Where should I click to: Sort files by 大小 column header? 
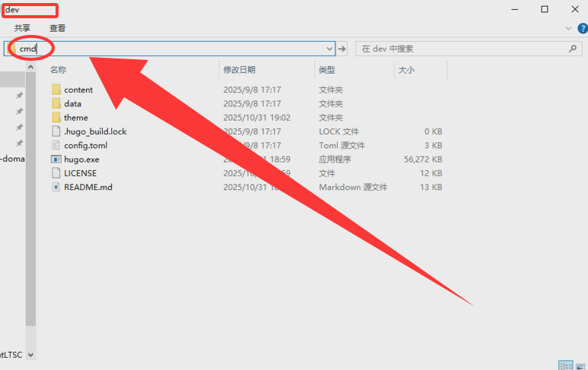point(406,70)
